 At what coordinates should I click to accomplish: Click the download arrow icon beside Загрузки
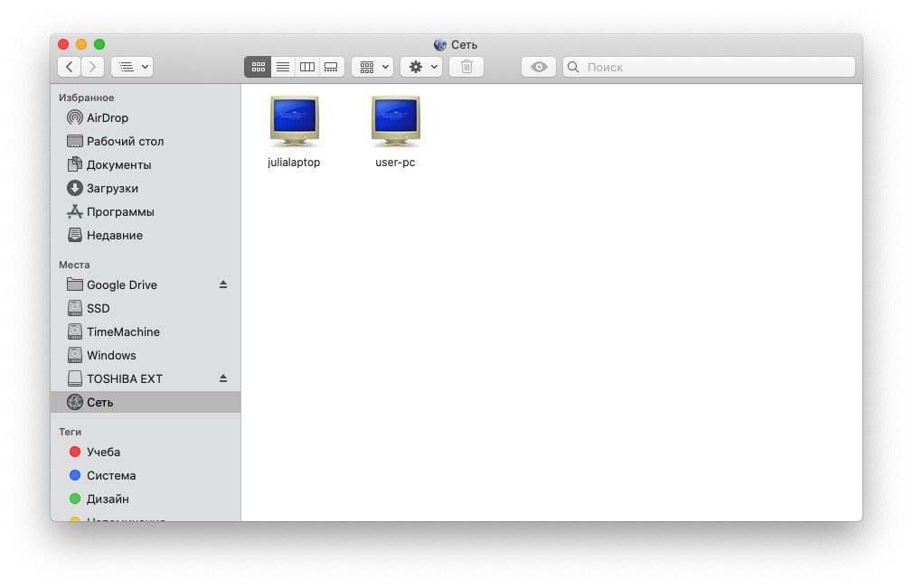(74, 188)
